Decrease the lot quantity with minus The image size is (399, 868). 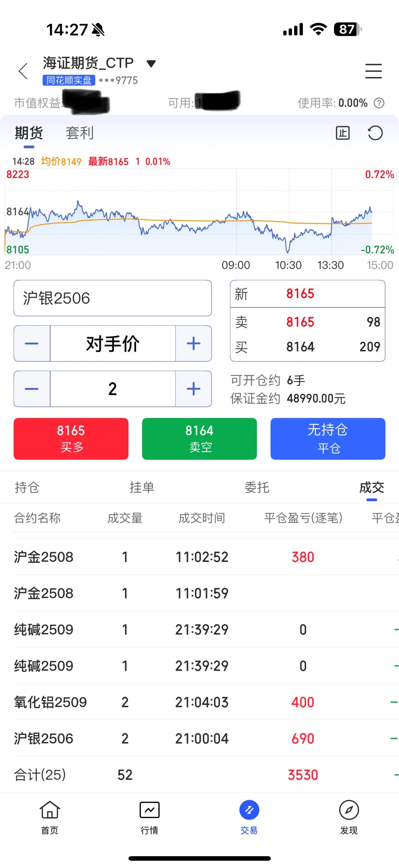[32, 389]
